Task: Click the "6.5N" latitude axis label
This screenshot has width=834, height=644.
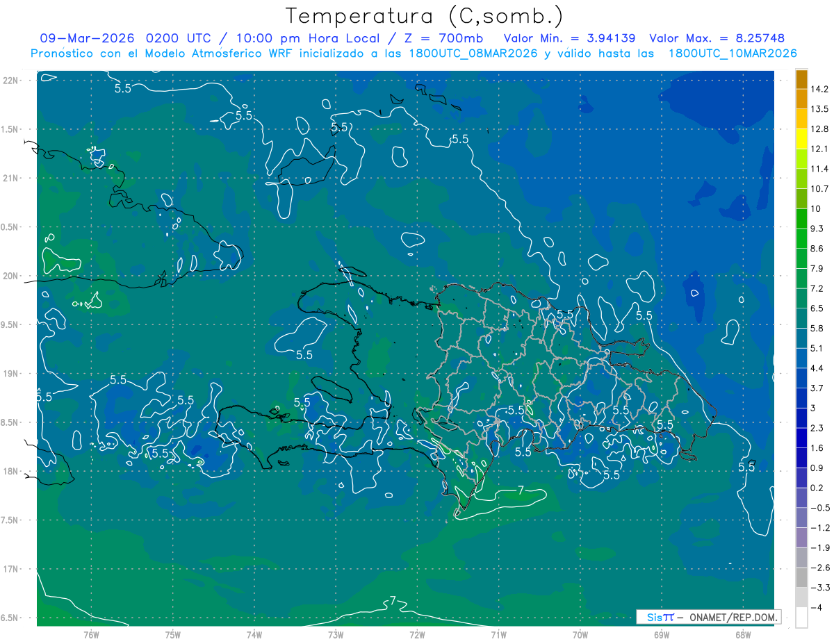Action: coord(10,618)
